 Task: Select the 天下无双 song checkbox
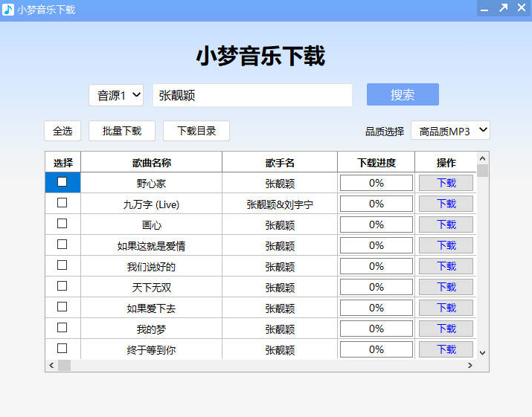63,286
